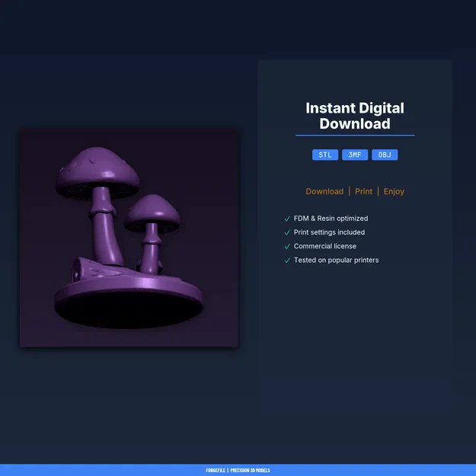This screenshot has height=476, width=476.
Task: Open the purple mushroom model preview
Action: click(x=129, y=238)
